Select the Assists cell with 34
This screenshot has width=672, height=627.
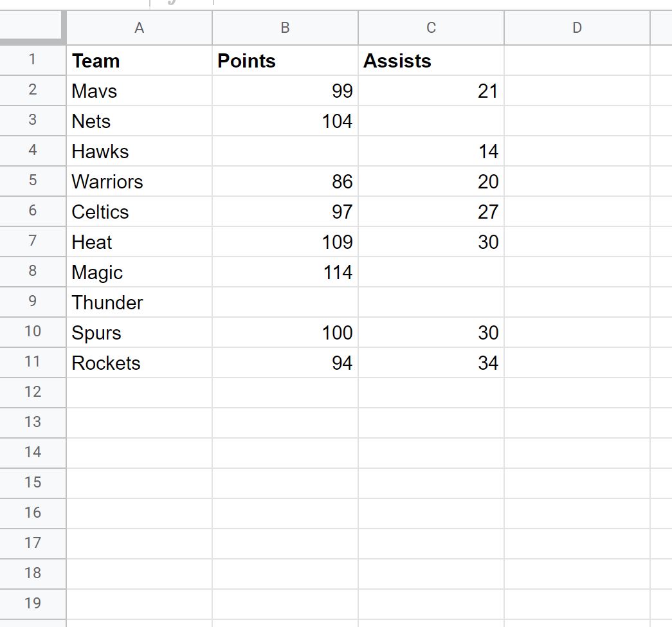431,363
